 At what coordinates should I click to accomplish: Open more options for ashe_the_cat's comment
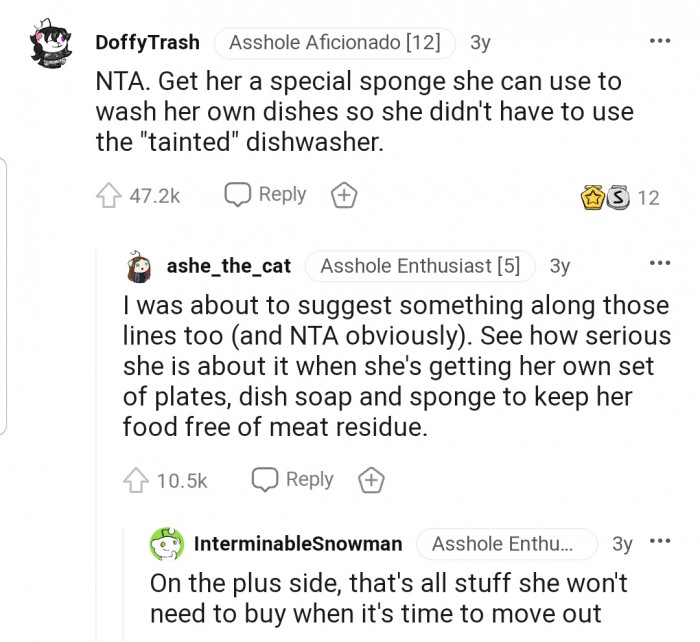point(660,264)
